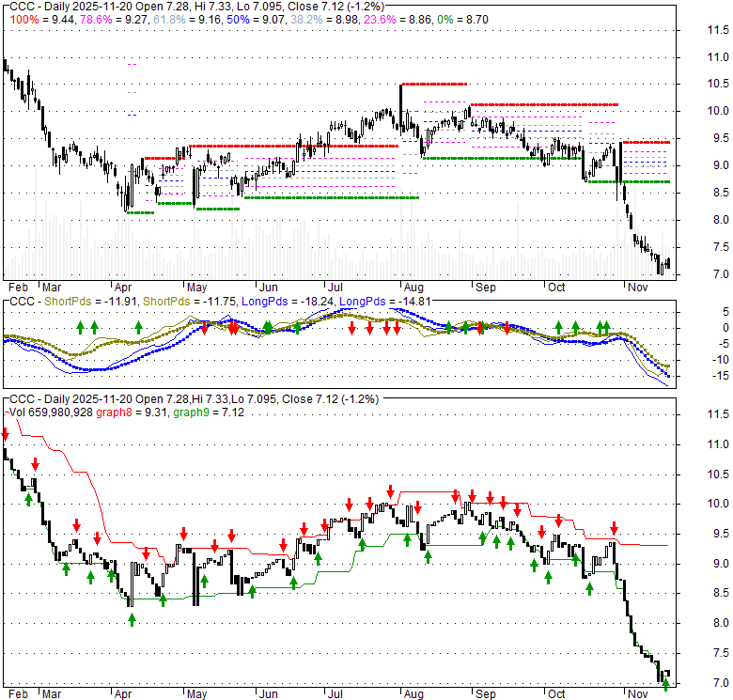Click the last green up arrow in November on the bottom chart

pos(665,685)
